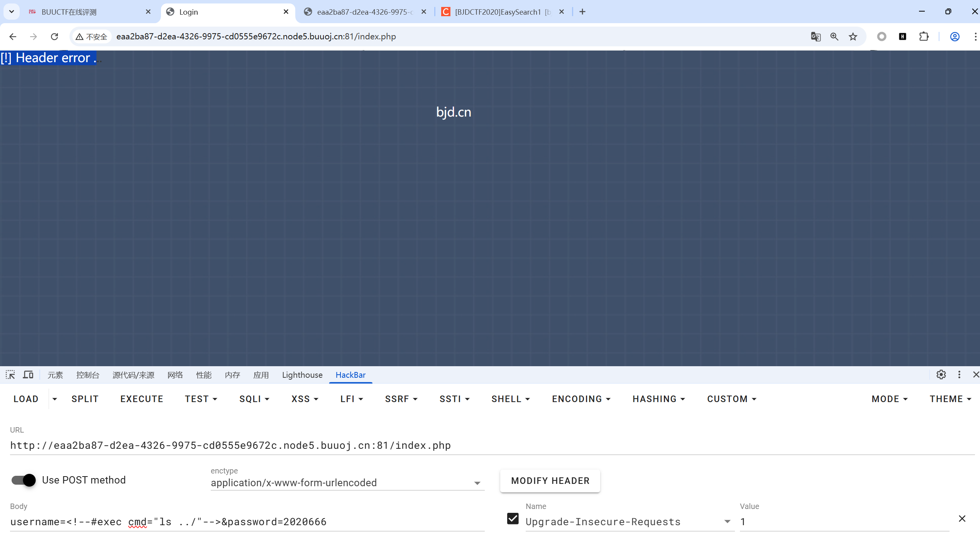This screenshot has width=980, height=541.
Task: Expand the ENCODING dropdown menu
Action: click(x=581, y=399)
